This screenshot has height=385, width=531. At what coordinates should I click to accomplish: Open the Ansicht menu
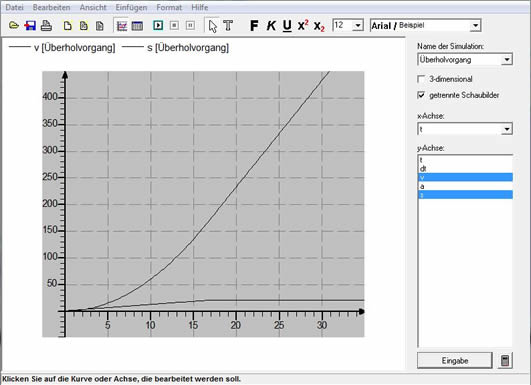tap(93, 7)
